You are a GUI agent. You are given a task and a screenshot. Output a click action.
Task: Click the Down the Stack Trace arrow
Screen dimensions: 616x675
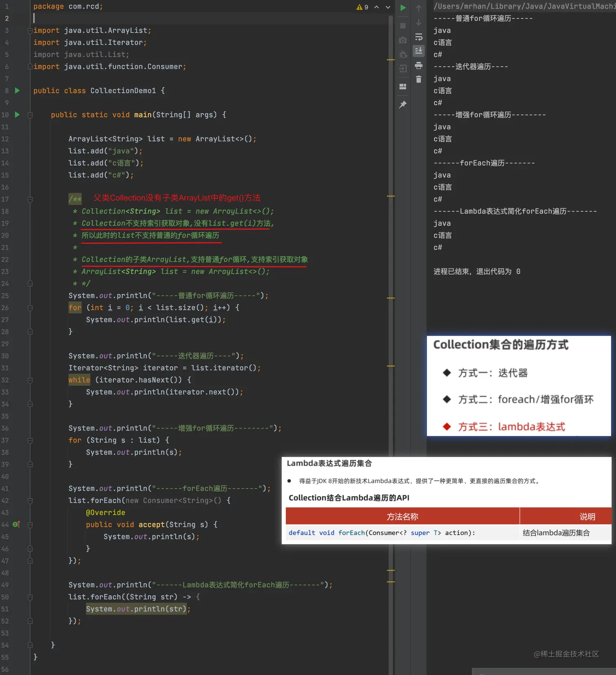(418, 22)
